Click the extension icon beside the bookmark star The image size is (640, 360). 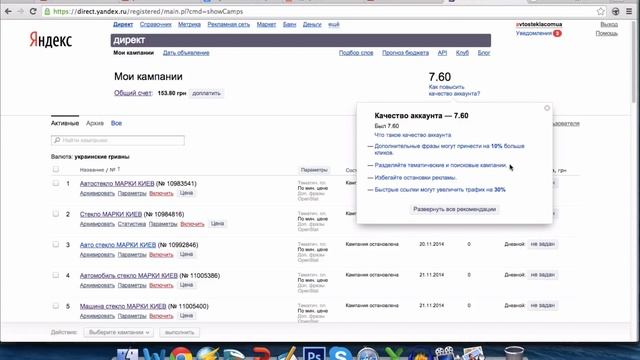click(x=615, y=11)
